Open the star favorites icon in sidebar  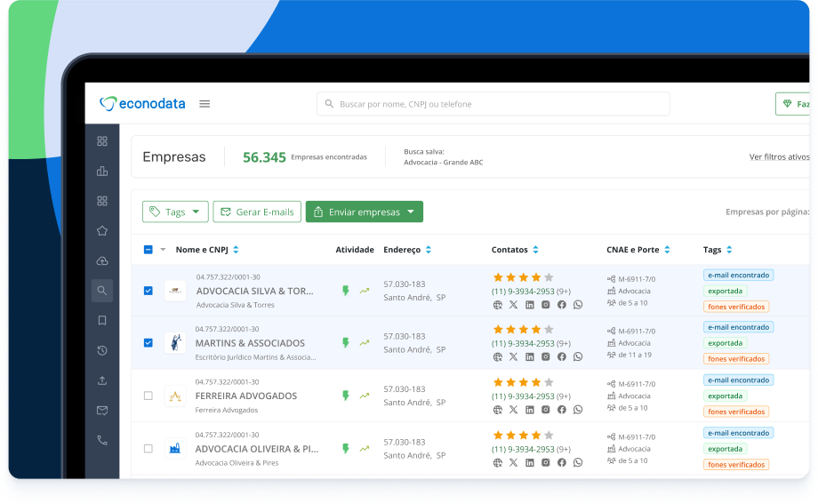coord(102,230)
